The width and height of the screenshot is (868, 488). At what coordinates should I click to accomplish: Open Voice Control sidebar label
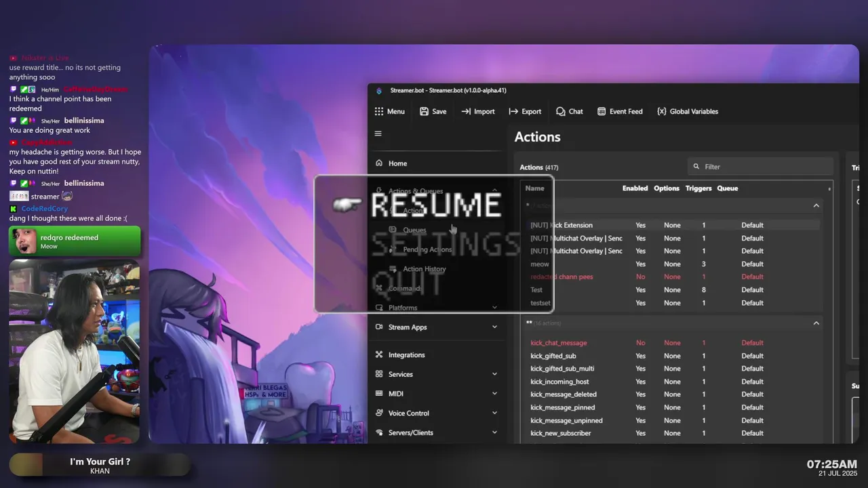pos(409,413)
